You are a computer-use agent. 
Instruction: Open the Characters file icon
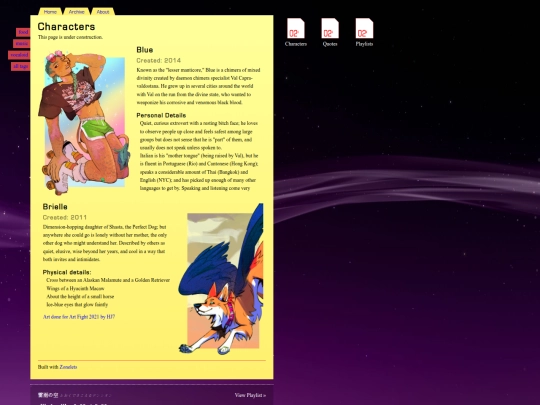tap(296, 32)
